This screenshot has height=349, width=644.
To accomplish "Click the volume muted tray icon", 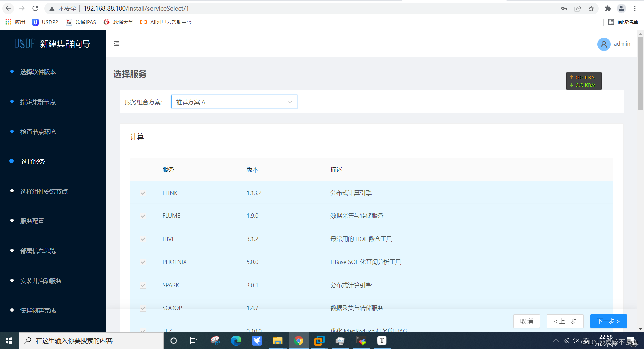I will [x=575, y=341].
